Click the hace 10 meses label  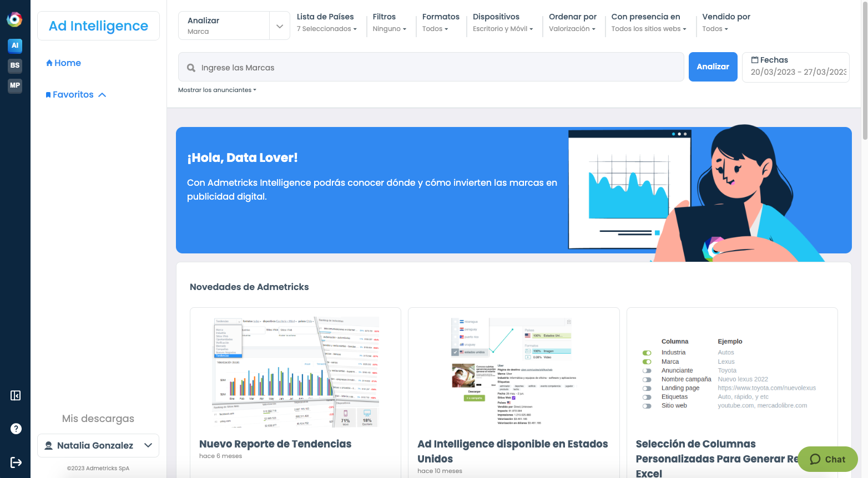[440, 471]
